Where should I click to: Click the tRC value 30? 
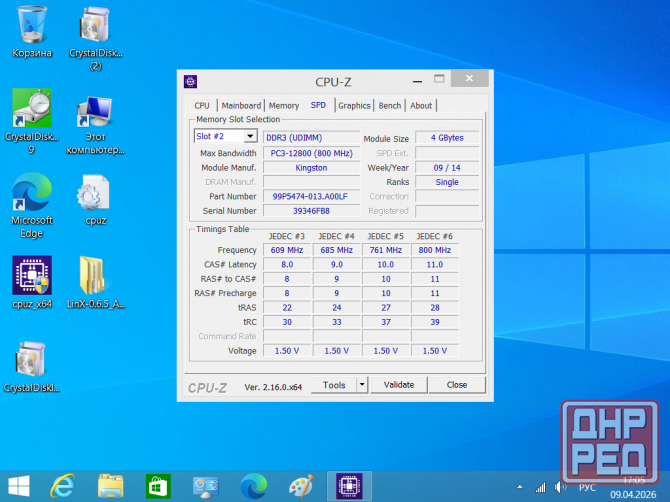pyautogui.click(x=287, y=322)
